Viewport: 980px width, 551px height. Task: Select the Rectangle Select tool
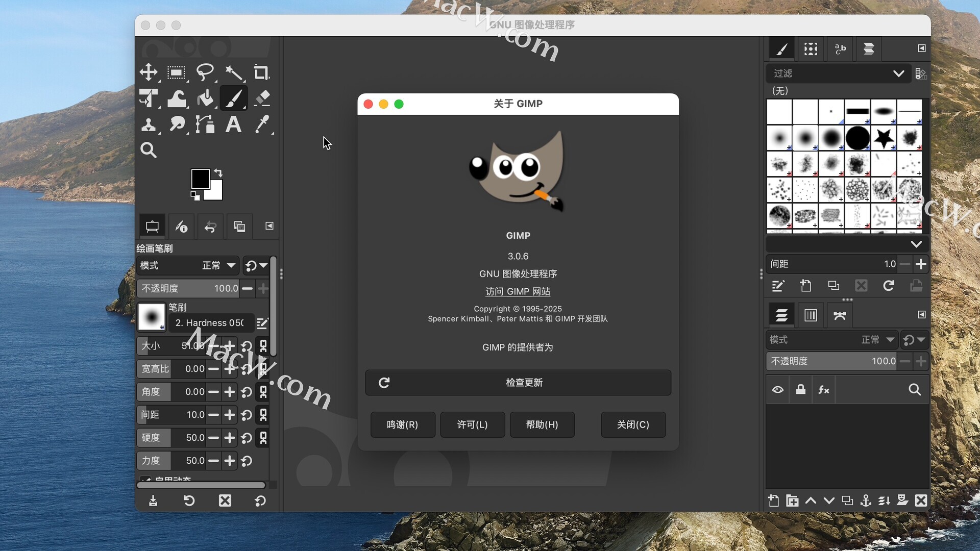177,72
